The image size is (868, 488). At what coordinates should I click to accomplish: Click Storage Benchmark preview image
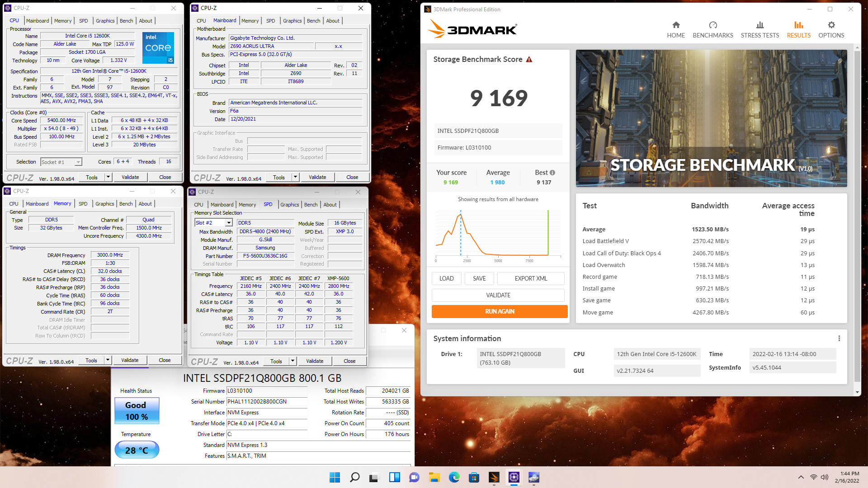point(711,118)
